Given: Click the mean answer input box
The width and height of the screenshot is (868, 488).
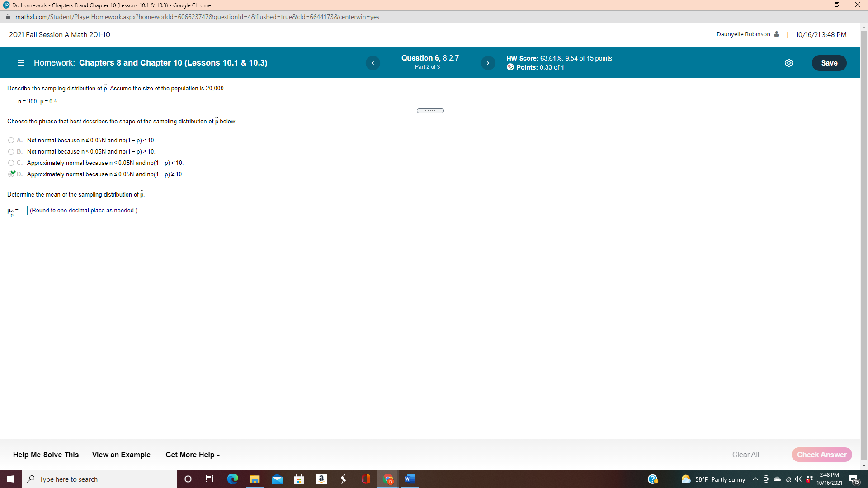Looking at the screenshot, I should click(24, 211).
